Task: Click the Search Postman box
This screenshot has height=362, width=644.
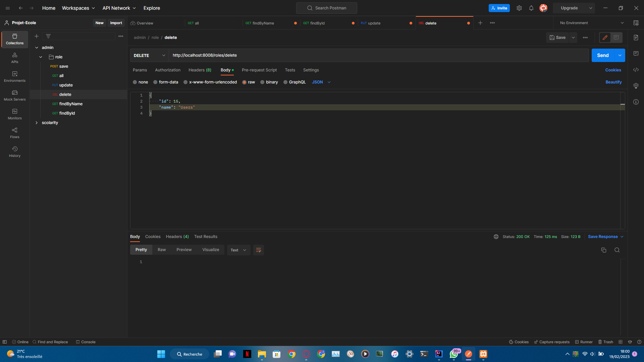Action: (327, 8)
